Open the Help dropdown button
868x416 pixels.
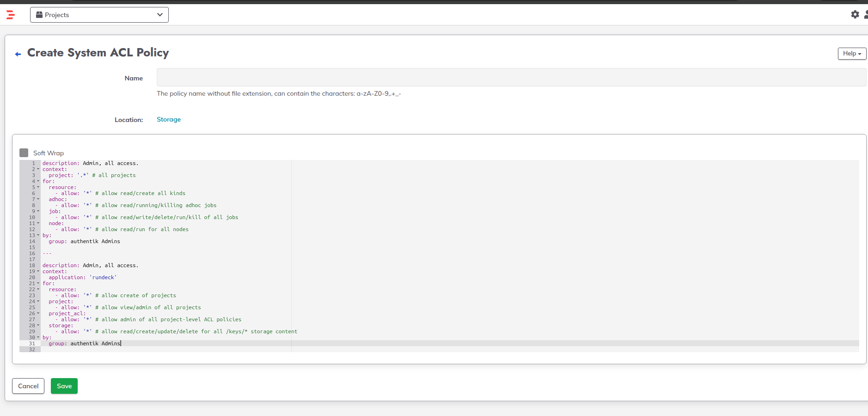(x=852, y=54)
